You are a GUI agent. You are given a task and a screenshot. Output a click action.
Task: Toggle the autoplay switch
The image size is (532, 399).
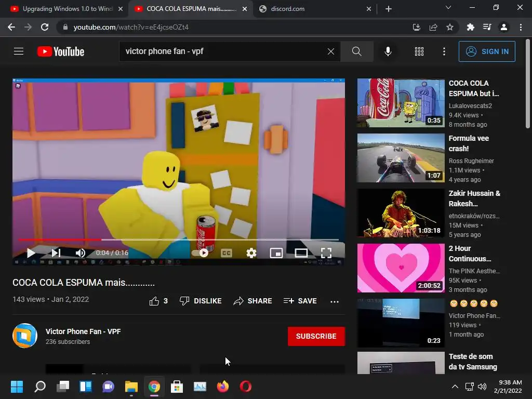pos(200,253)
